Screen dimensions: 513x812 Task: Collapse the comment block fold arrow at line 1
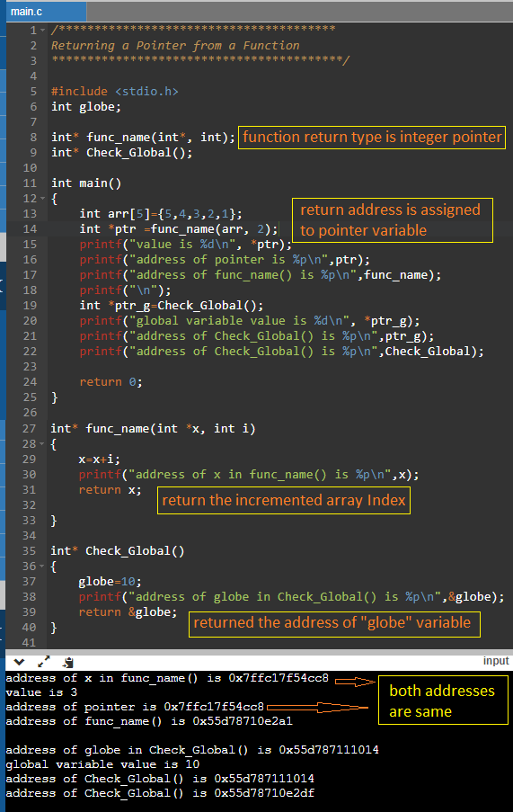[x=43, y=30]
